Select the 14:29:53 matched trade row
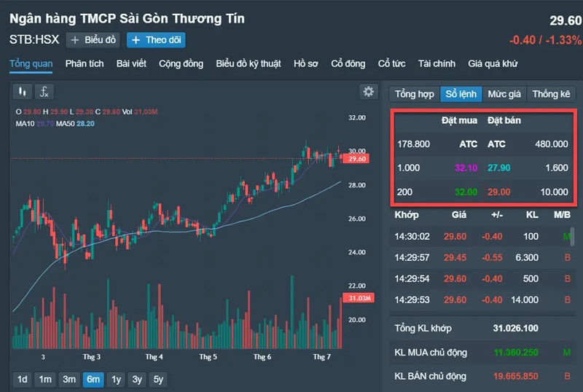 (x=482, y=299)
